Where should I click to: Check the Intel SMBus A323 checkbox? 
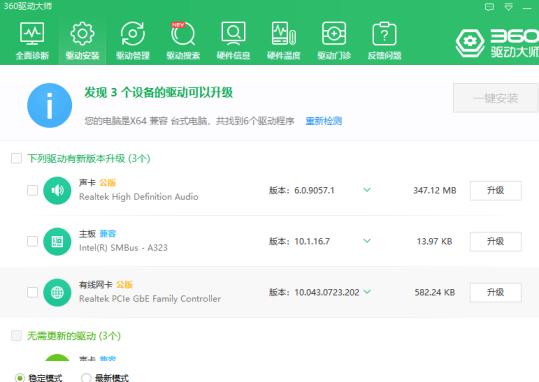tap(32, 241)
